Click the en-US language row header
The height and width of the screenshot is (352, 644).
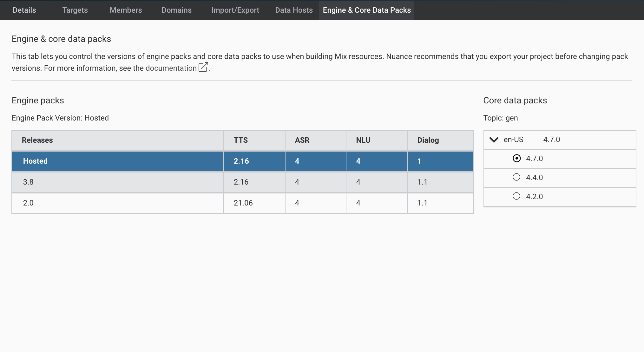point(513,140)
